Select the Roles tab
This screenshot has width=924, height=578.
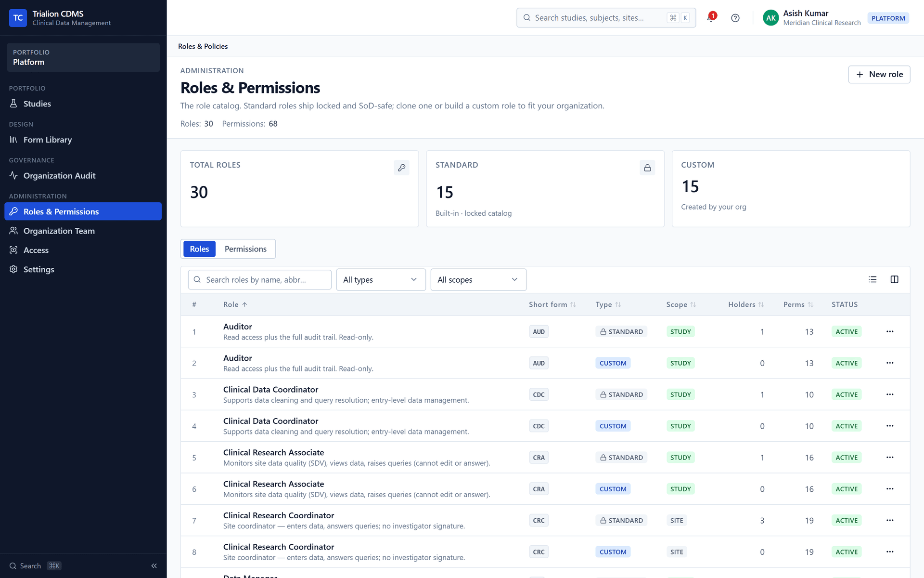tap(199, 249)
